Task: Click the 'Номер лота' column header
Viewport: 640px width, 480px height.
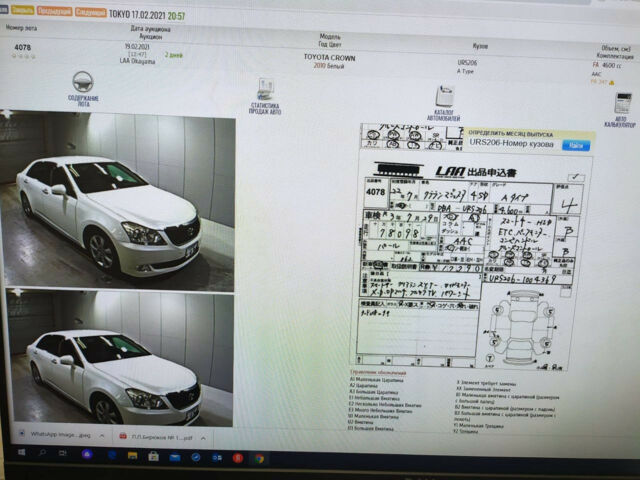Action: pyautogui.click(x=21, y=28)
